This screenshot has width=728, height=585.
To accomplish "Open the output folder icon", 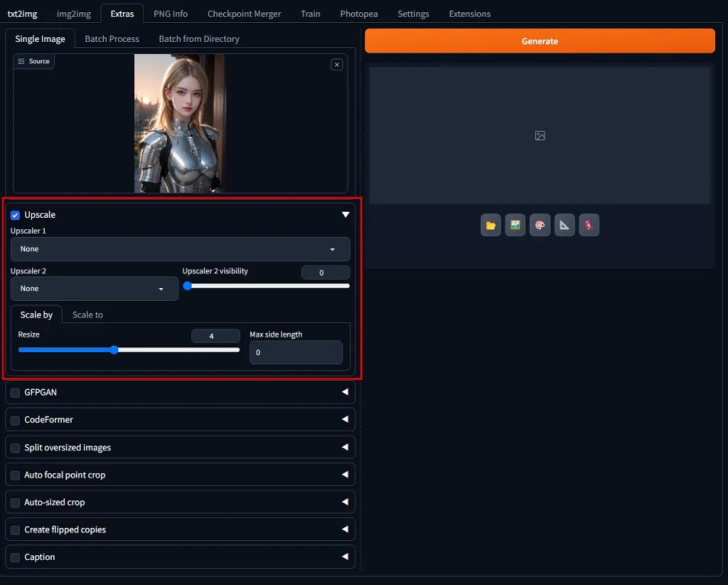I will pos(490,225).
